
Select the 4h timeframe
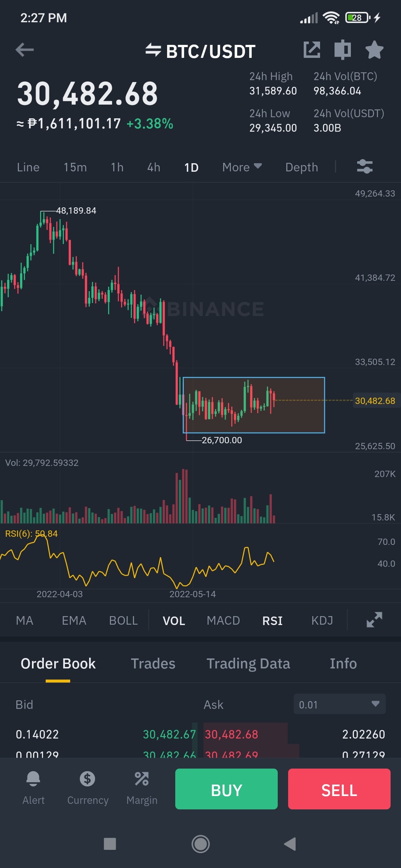coord(154,167)
